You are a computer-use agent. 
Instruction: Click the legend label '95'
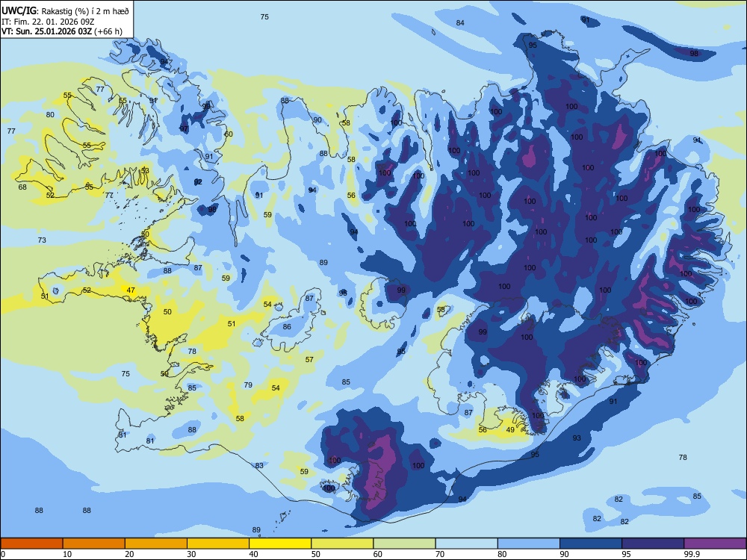point(627,554)
